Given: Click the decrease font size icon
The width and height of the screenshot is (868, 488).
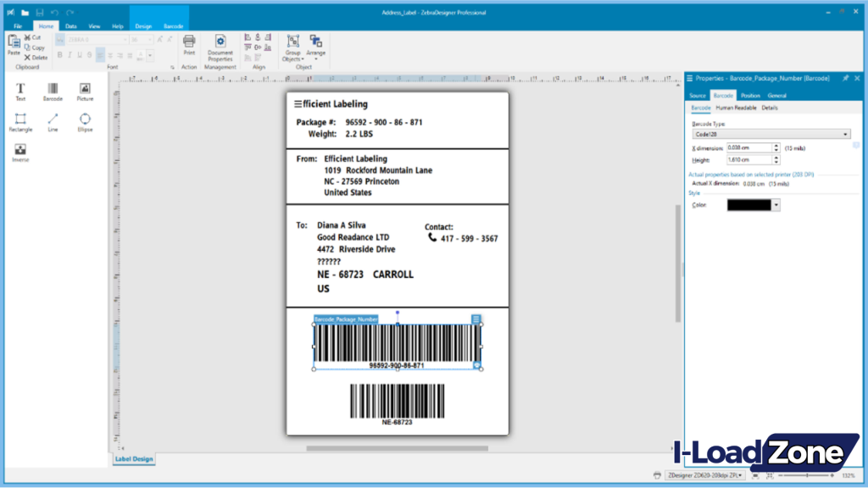Looking at the screenshot, I should click(x=170, y=40).
